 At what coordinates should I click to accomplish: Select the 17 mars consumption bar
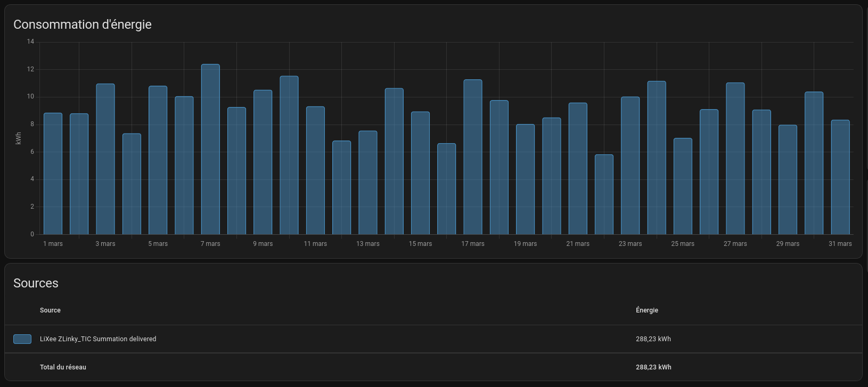point(473,157)
